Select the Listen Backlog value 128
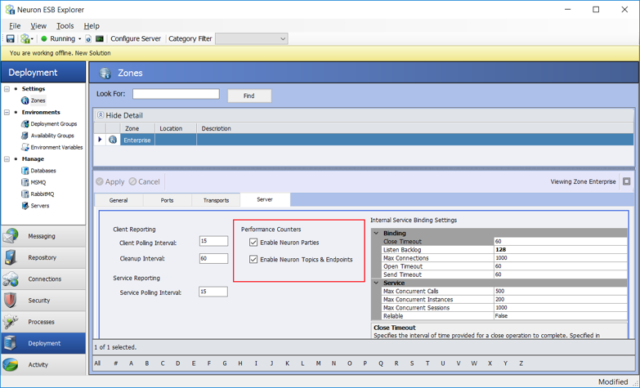The image size is (640, 388). pyautogui.click(x=560, y=250)
